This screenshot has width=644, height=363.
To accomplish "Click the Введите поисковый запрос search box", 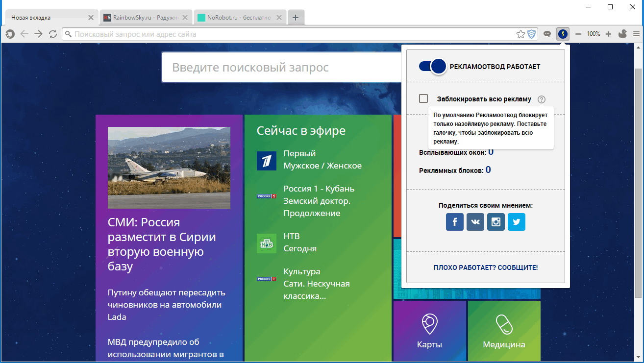I will click(282, 67).
